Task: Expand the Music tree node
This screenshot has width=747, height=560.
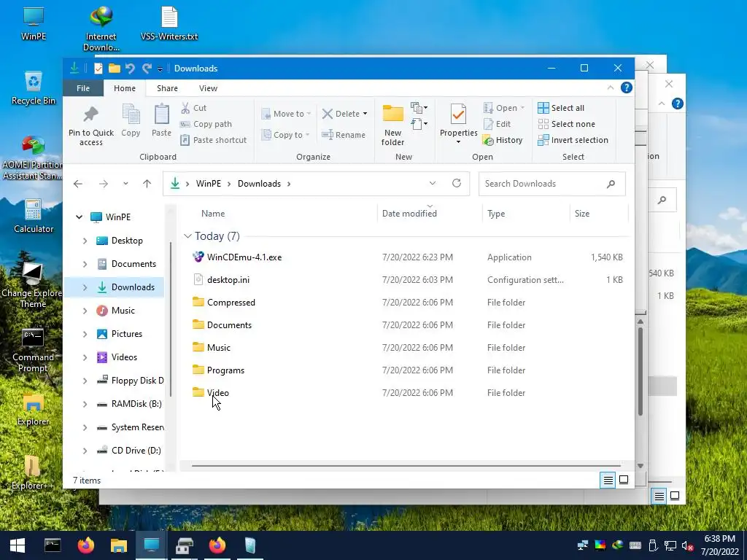Action: 85,311
